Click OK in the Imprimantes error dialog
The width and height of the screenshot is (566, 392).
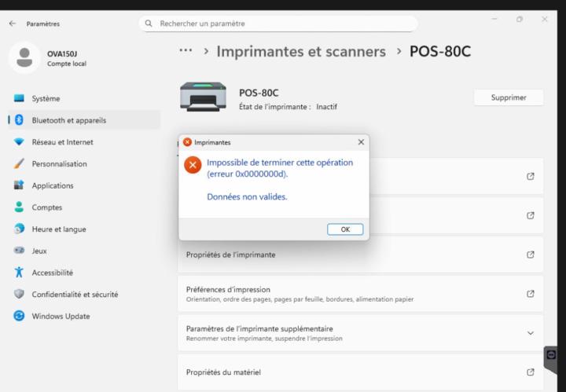345,229
